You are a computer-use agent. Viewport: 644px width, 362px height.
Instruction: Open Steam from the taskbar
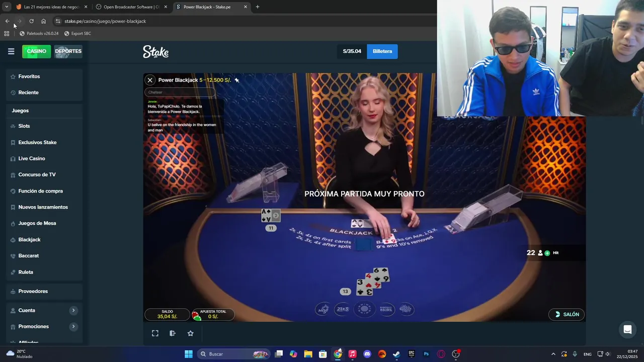pos(396,354)
